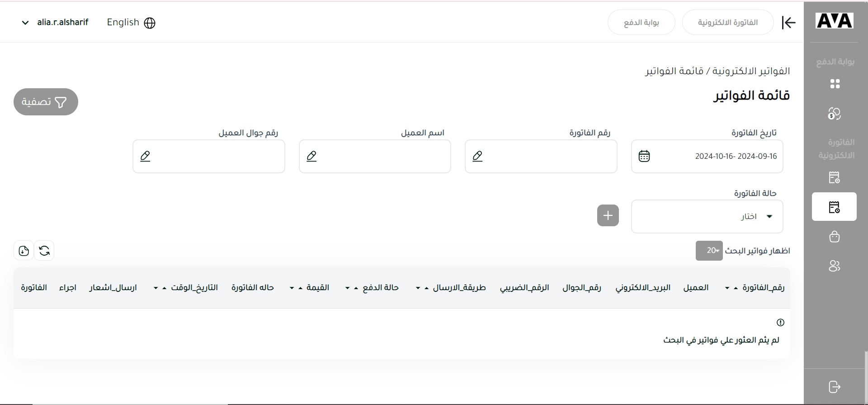868x405 pixels.
Task: Open the dashboard grid icon in sidebar
Action: tap(835, 84)
